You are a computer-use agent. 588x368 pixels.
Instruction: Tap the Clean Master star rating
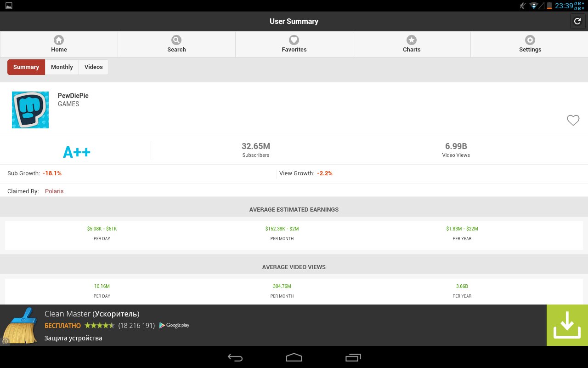(100, 325)
